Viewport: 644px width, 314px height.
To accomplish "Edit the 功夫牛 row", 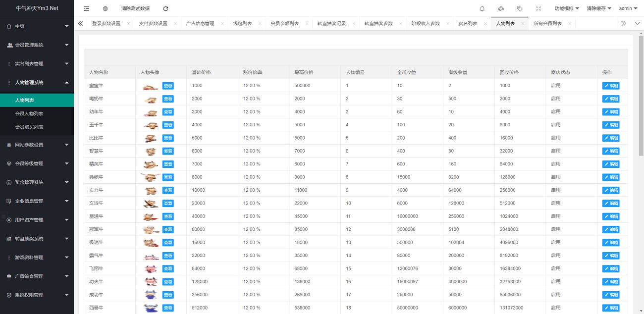I will [x=611, y=282].
